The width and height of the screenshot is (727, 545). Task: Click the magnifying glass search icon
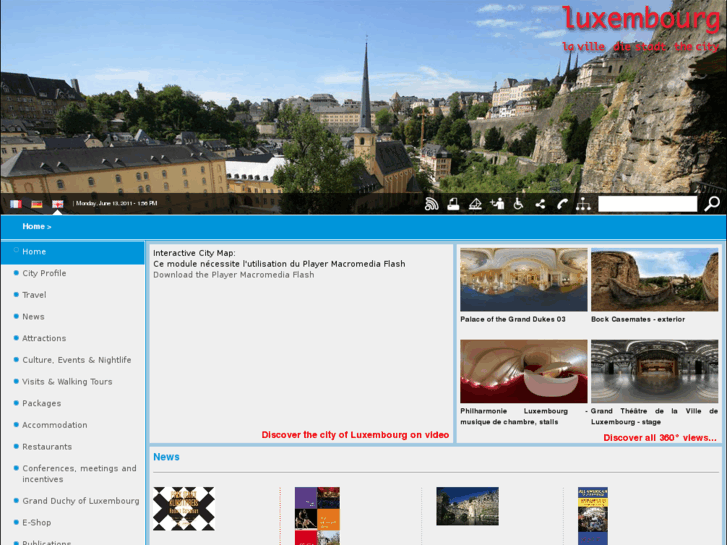coord(712,204)
